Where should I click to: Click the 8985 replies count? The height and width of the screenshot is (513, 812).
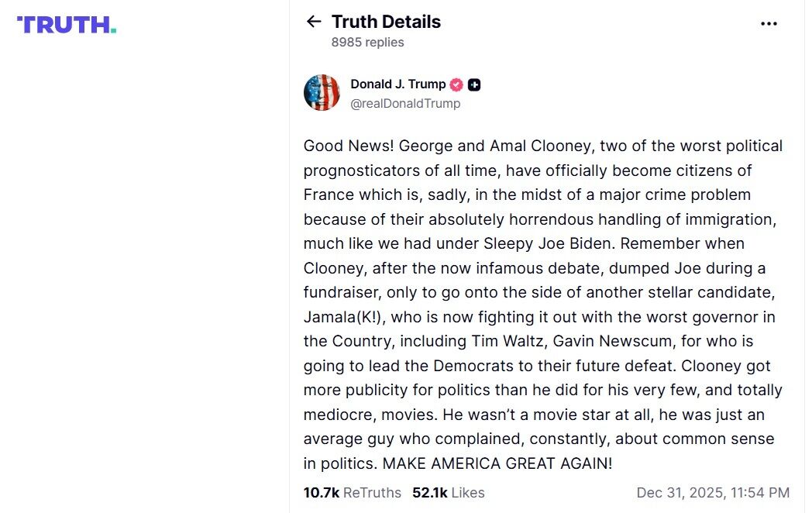click(367, 42)
